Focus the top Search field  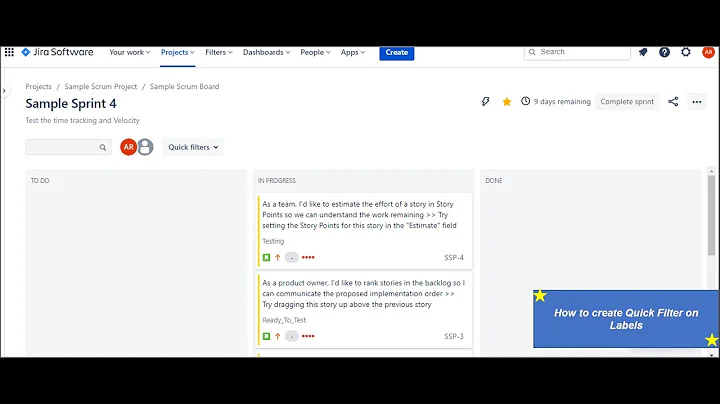click(x=577, y=52)
